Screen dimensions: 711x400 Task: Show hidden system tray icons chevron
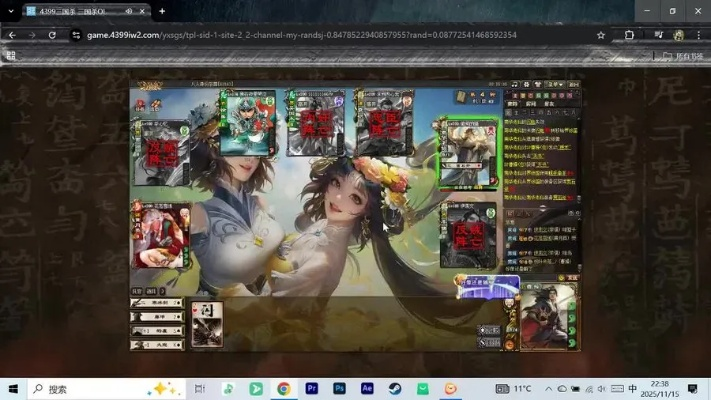point(548,389)
